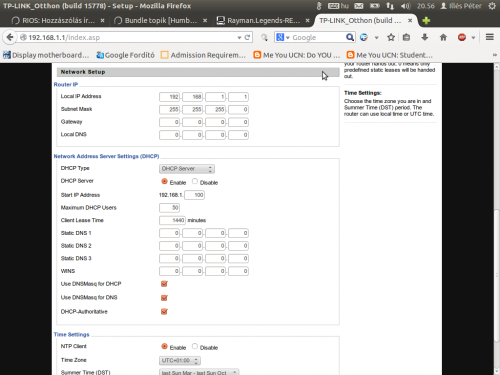
Task: Click the globe extension icon in toolbar
Action: (364, 37)
